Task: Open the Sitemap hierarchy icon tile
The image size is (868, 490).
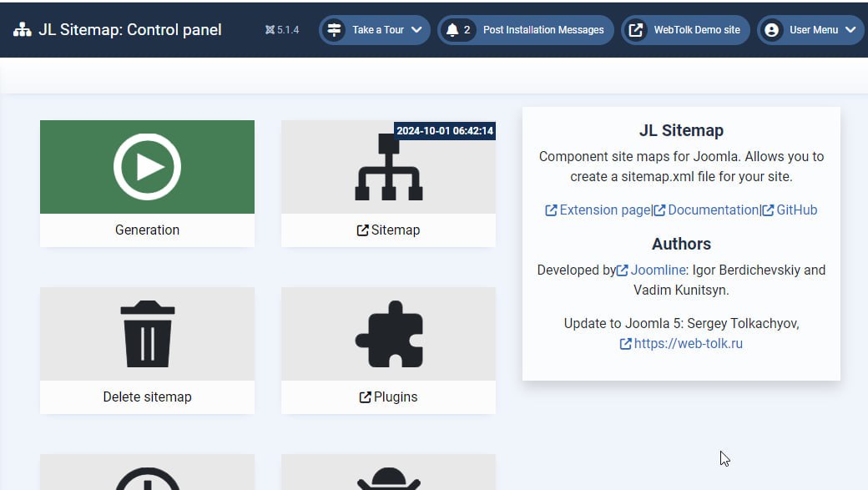Action: pos(389,167)
